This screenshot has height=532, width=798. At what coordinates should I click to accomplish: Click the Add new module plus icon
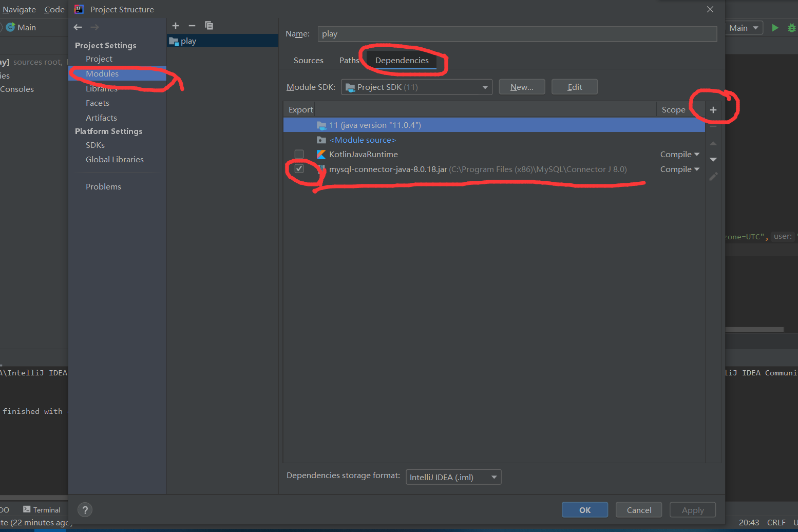pos(175,25)
